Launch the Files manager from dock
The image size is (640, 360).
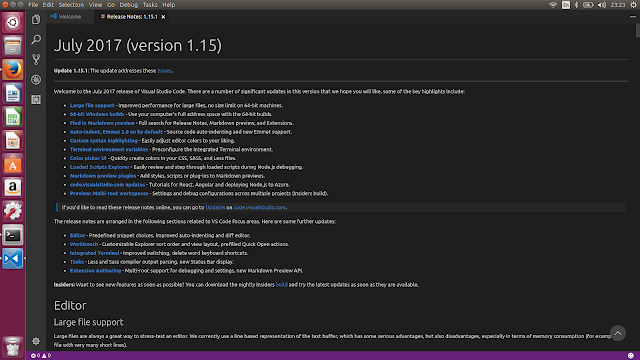pyautogui.click(x=13, y=46)
